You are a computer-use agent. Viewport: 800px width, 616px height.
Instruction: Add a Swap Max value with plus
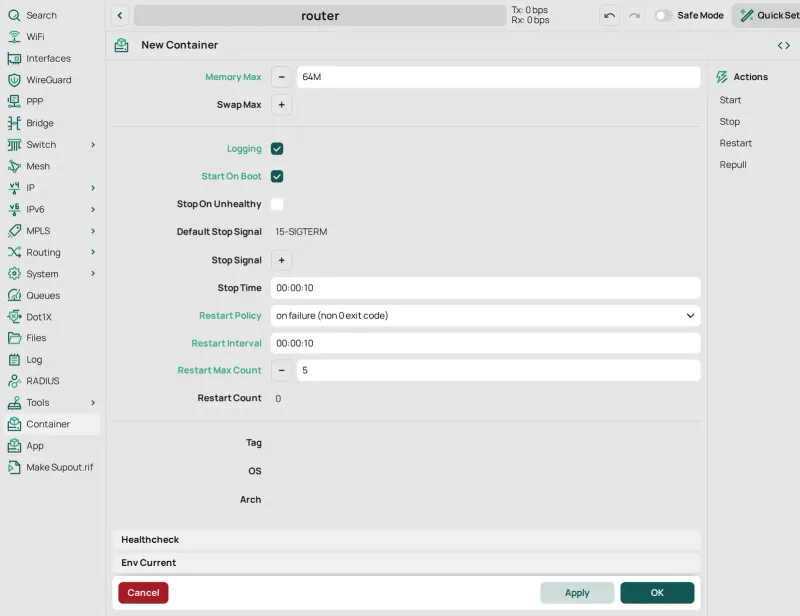point(281,105)
